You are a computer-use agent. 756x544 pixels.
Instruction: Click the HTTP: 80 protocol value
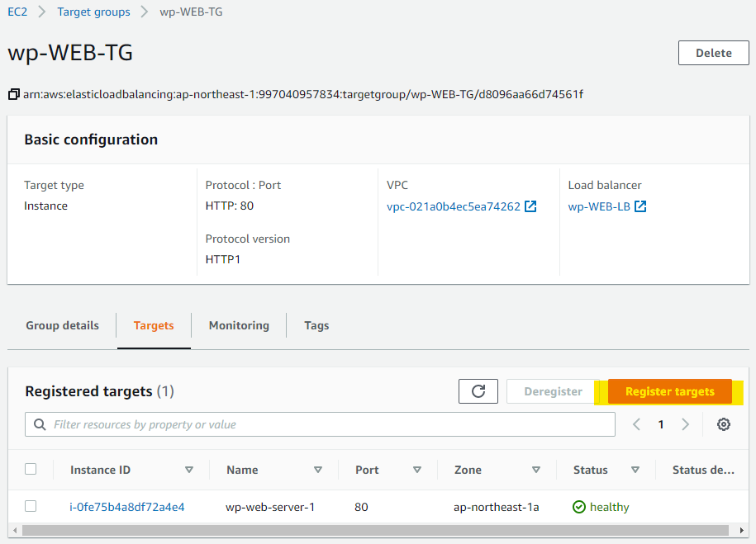(230, 206)
